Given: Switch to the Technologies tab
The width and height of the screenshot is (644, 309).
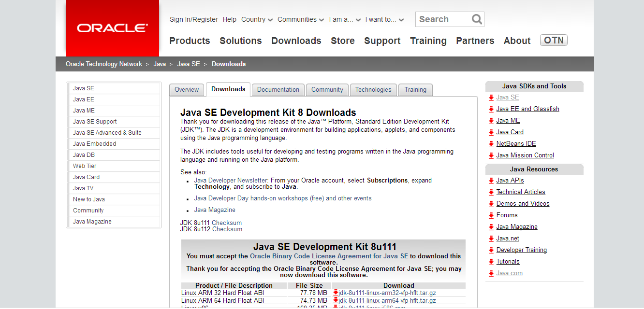Looking at the screenshot, I should coord(373,90).
